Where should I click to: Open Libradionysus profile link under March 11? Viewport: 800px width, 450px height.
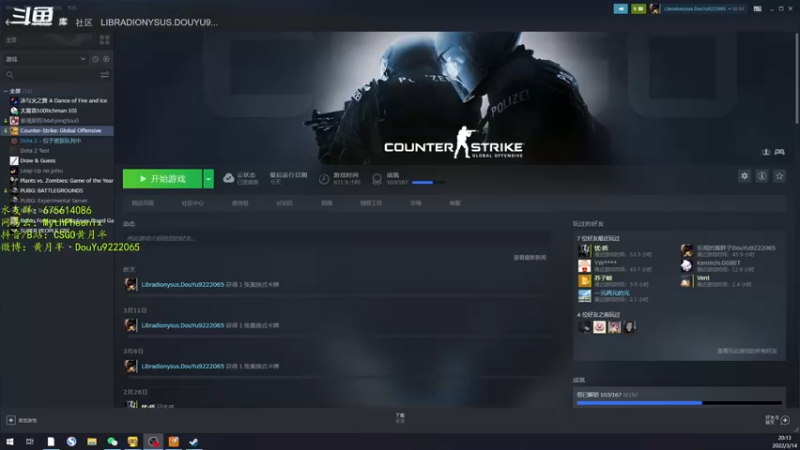click(183, 326)
